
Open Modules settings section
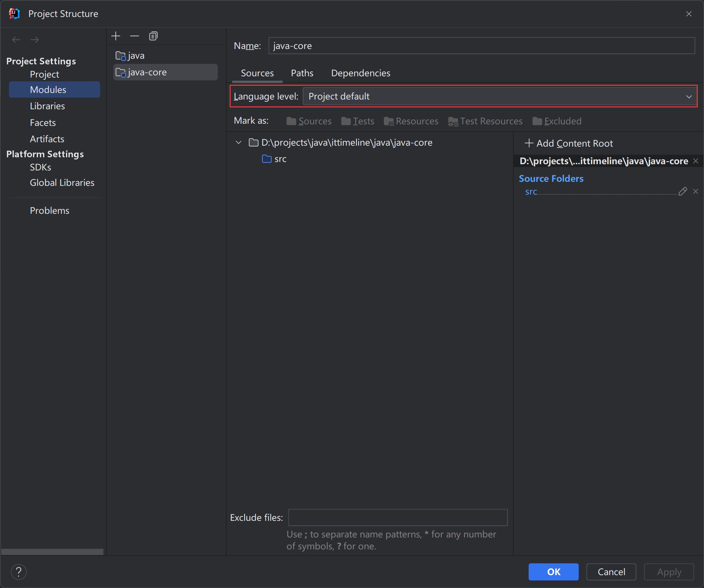pos(54,89)
